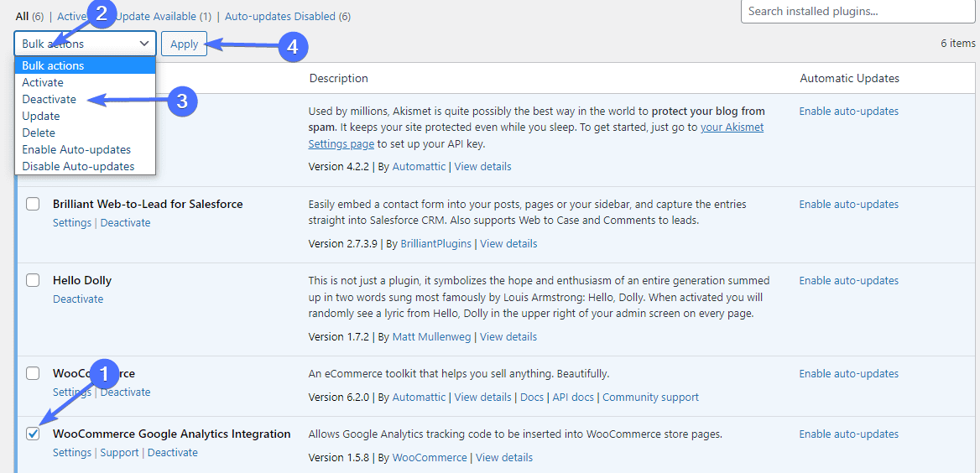Open the Matt Mullenweg author link
This screenshot has width=980, height=473.
point(432,337)
